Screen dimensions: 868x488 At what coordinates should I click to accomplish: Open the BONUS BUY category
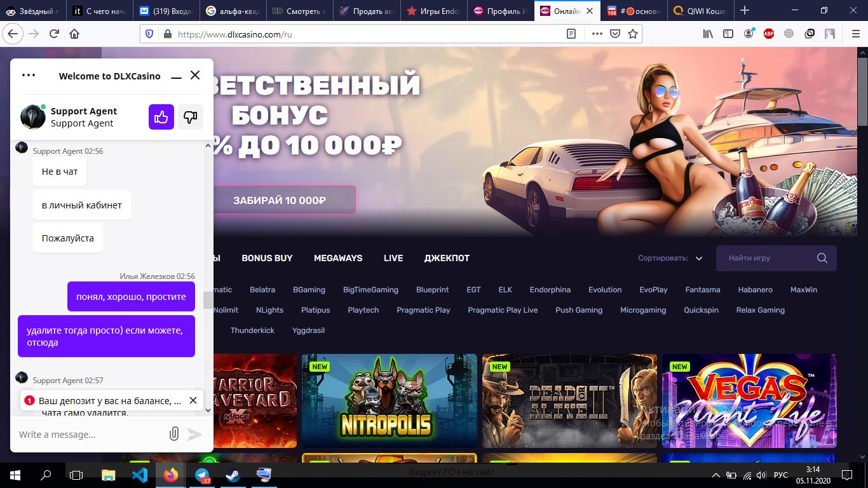pyautogui.click(x=267, y=258)
